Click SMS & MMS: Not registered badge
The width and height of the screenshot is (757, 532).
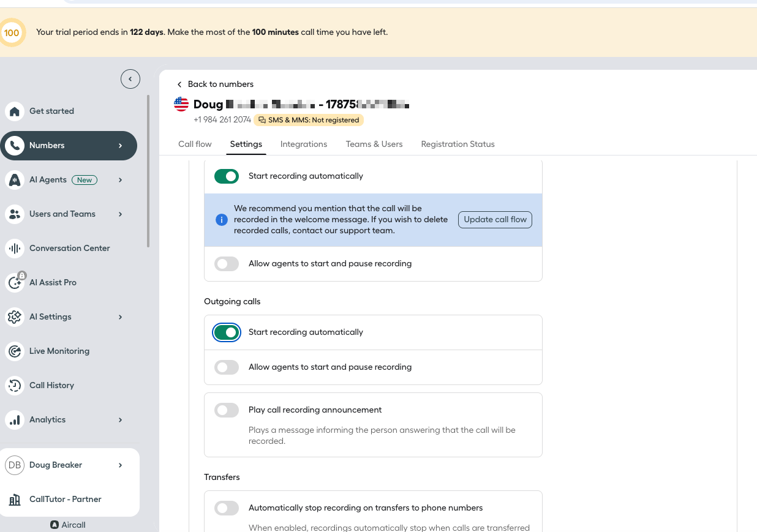(x=309, y=120)
